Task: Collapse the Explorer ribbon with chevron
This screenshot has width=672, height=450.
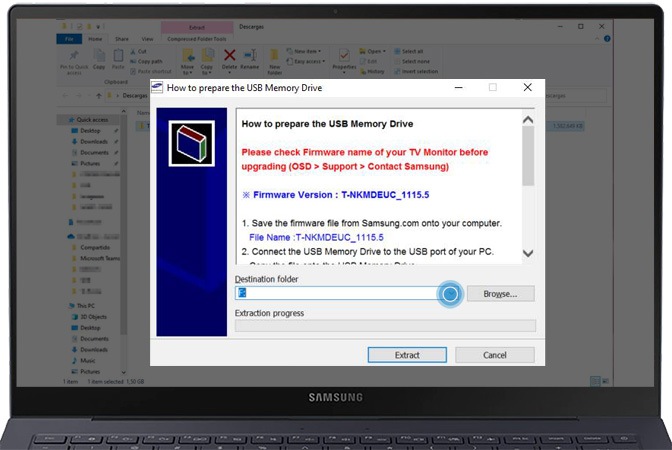Action: [x=597, y=39]
